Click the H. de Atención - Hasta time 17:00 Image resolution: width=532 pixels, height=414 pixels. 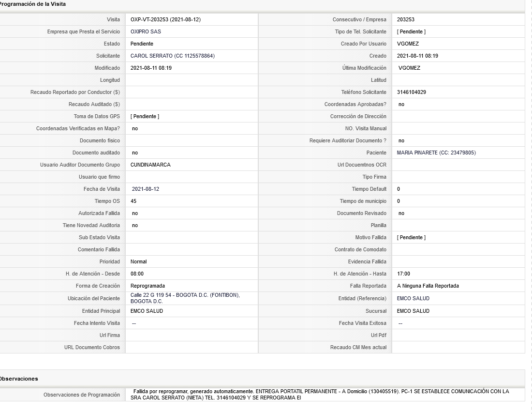[x=403, y=274]
